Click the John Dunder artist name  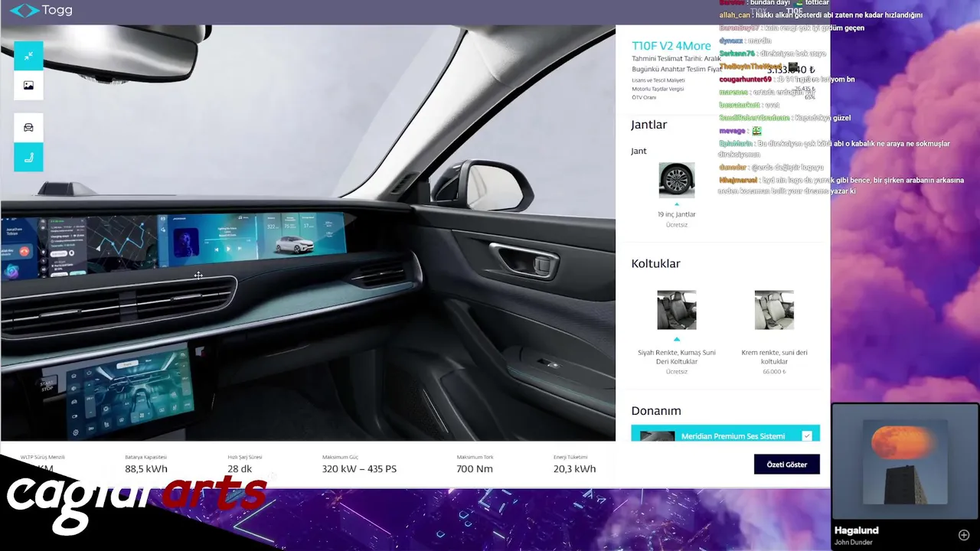[852, 543]
